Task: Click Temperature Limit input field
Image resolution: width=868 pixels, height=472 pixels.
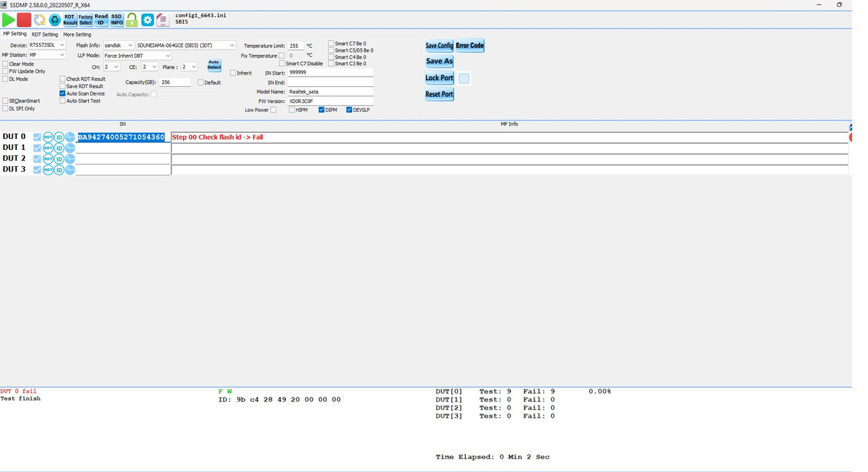Action: click(296, 46)
